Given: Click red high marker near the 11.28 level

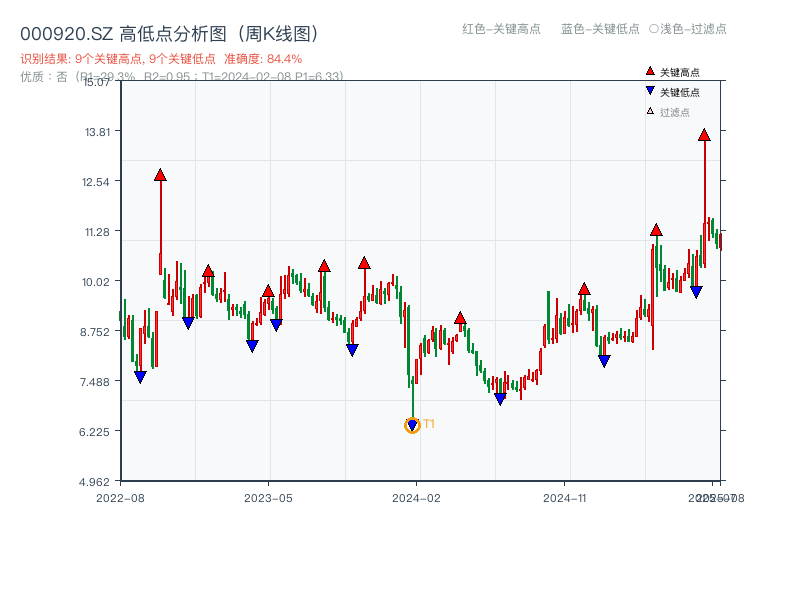Looking at the screenshot, I should [x=656, y=230].
